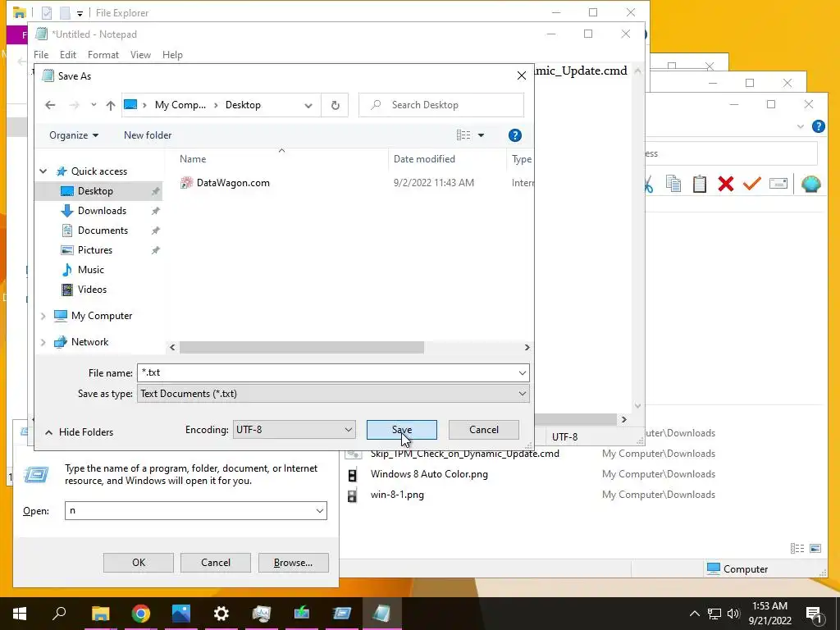Open the Save as type combo box
840x630 pixels.
coord(333,394)
